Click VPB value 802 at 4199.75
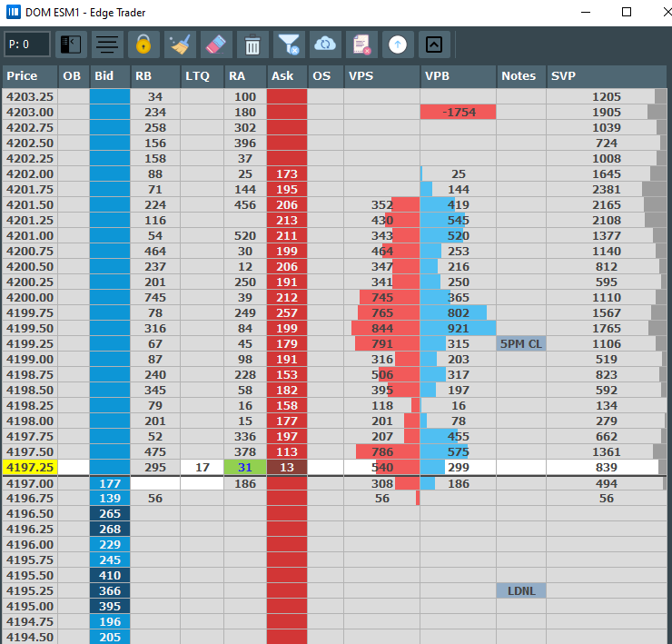 (x=459, y=312)
